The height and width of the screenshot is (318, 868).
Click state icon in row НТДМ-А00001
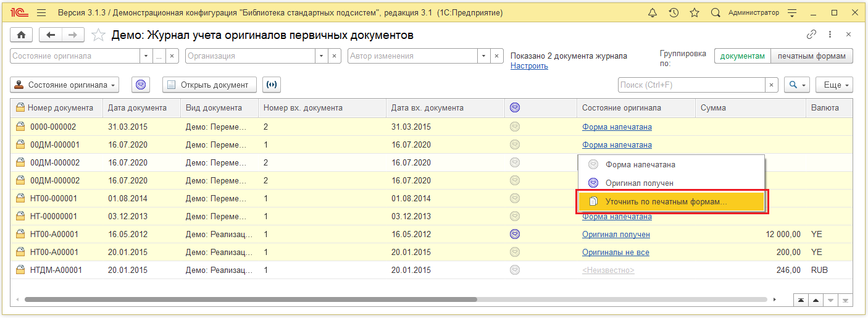pyautogui.click(x=515, y=270)
